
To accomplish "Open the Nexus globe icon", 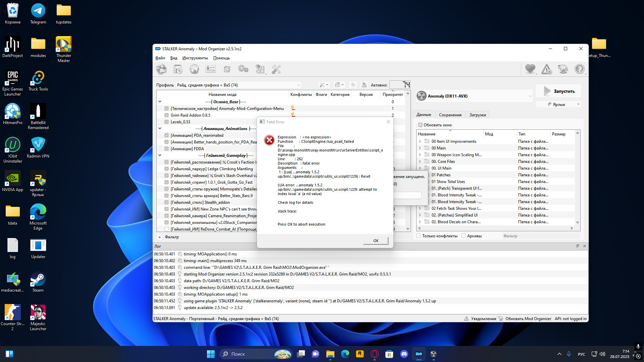I will 194,69.
